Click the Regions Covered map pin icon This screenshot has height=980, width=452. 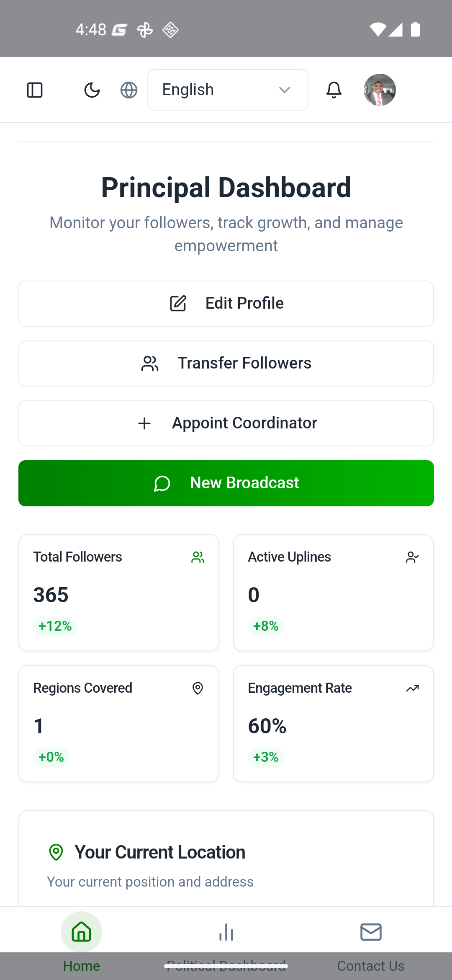pyautogui.click(x=198, y=688)
